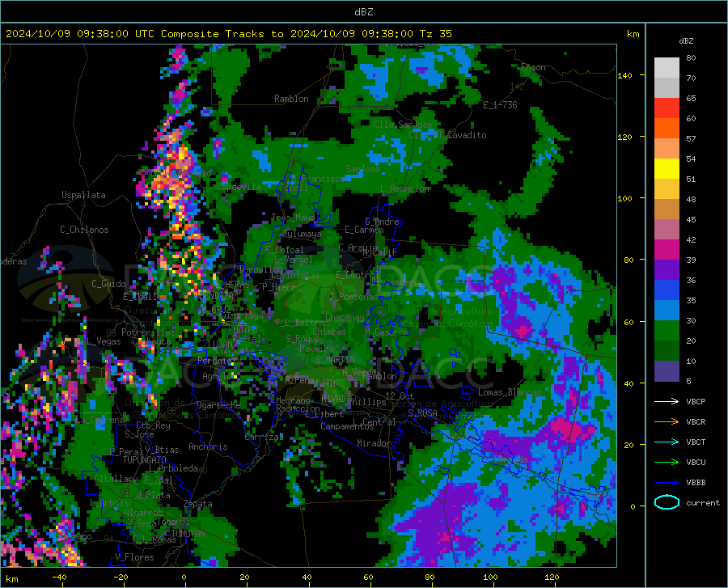
Task: Pick the red 60–65 dBZ swatch
Action: [667, 108]
